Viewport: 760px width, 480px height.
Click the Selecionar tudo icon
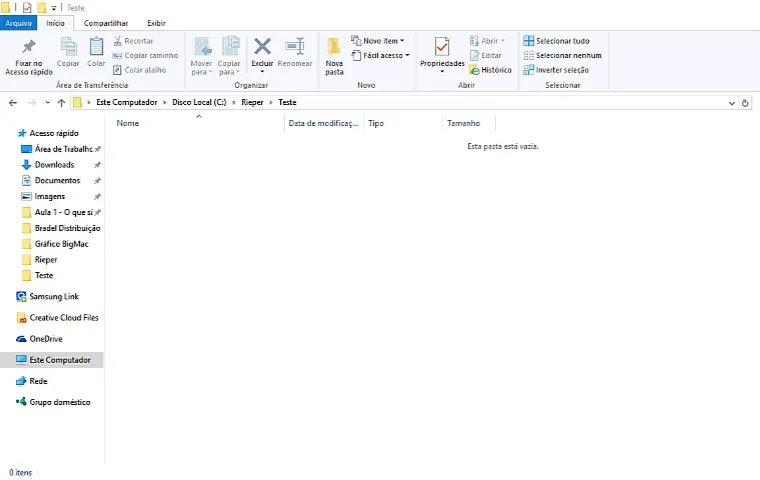click(528, 41)
